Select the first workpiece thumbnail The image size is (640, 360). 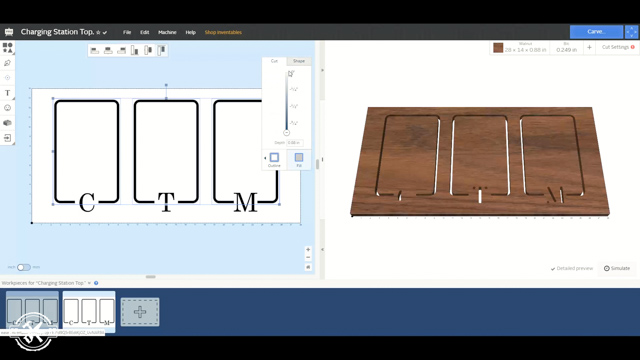click(x=32, y=311)
